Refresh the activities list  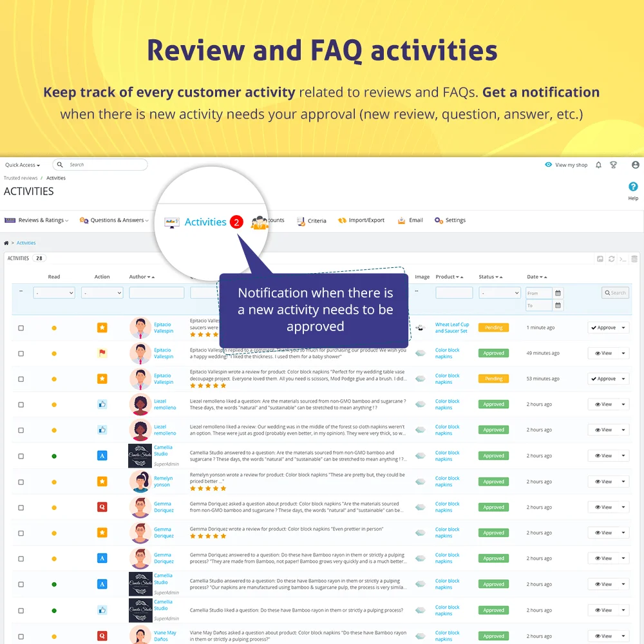pos(611,258)
